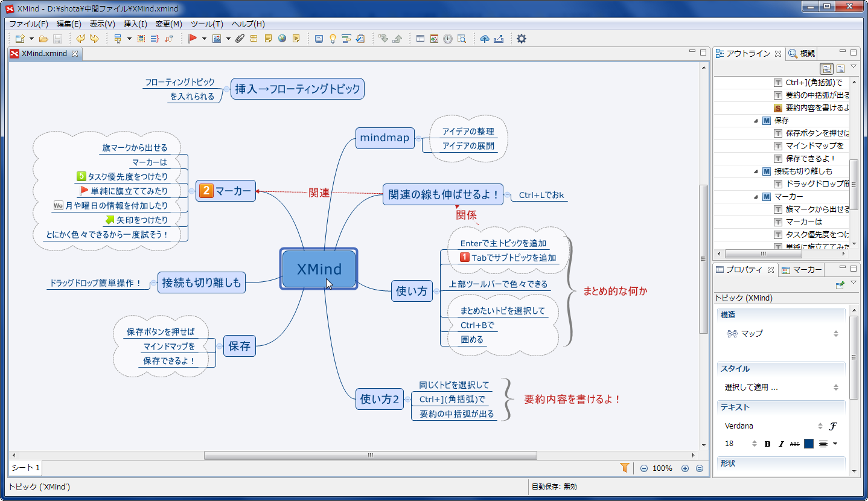
Task: Click the Summary bracket toolbar icon
Action: [x=155, y=39]
